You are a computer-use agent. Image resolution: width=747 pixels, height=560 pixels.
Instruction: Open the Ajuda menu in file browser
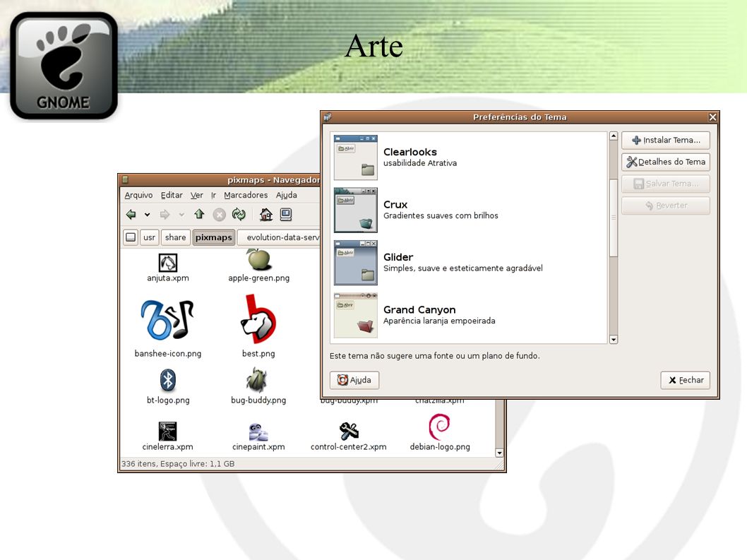pyautogui.click(x=287, y=195)
